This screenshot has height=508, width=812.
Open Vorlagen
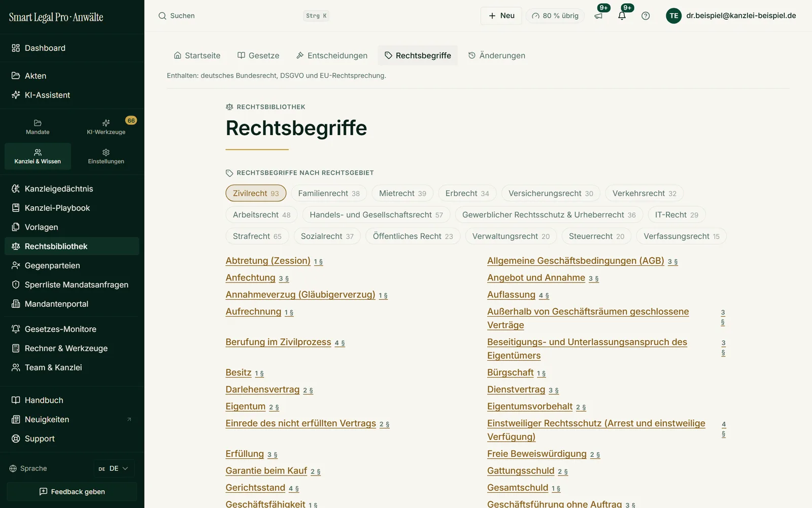72,227
